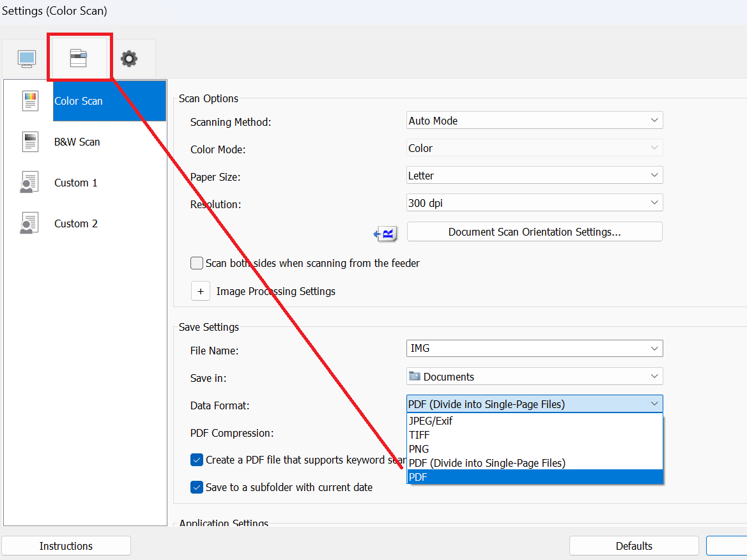Click the orientation preview icon beside settings button
Viewport: 747px width, 560px height.
click(386, 233)
